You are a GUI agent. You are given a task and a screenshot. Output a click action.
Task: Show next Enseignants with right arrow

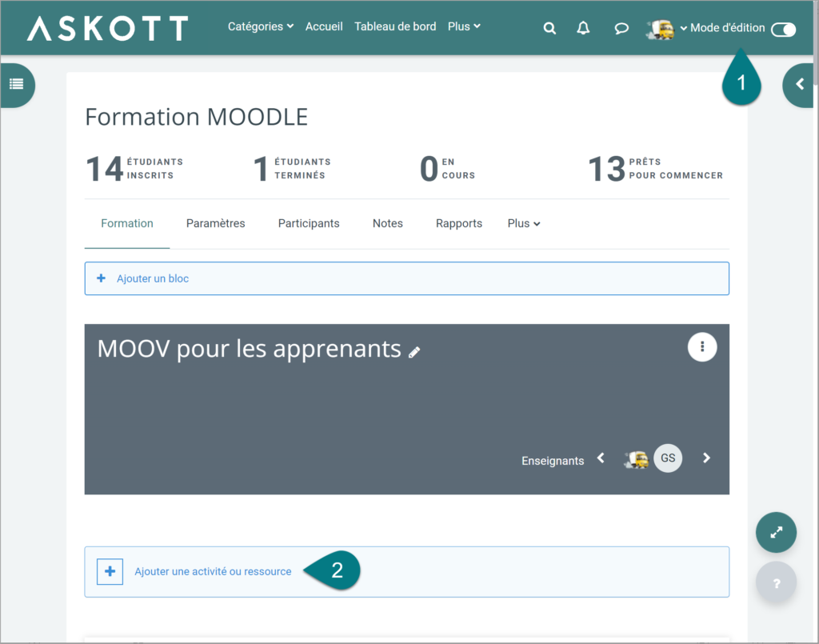point(706,458)
